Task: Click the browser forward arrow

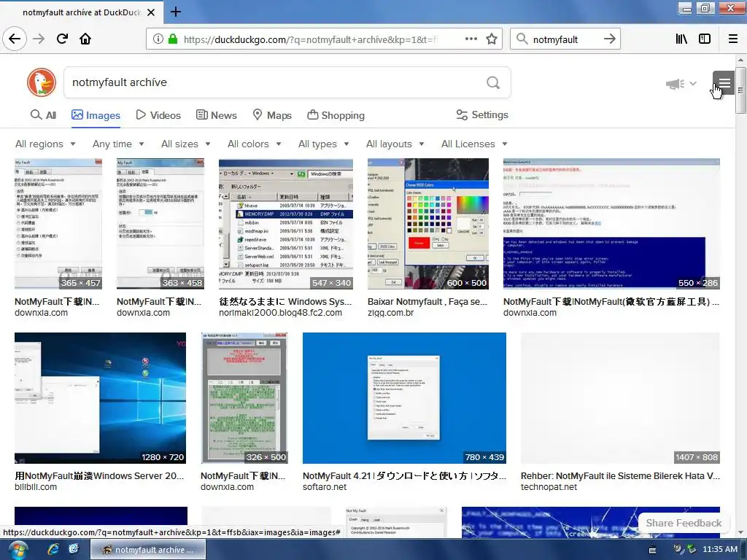Action: pos(39,39)
